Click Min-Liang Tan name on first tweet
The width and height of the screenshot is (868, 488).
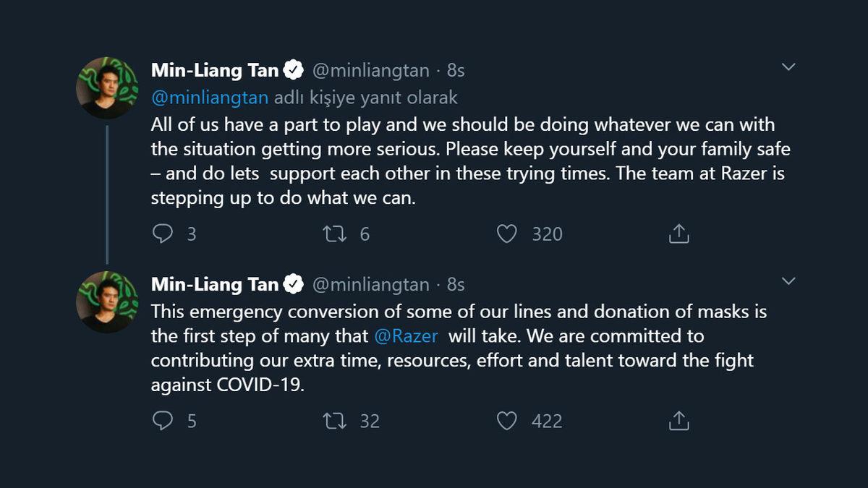[215, 70]
